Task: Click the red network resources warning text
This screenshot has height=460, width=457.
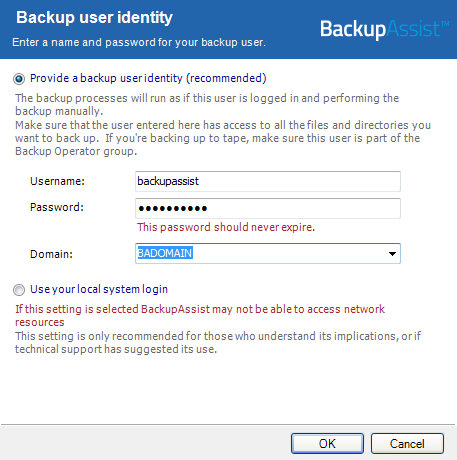Action: pyautogui.click(x=200, y=315)
